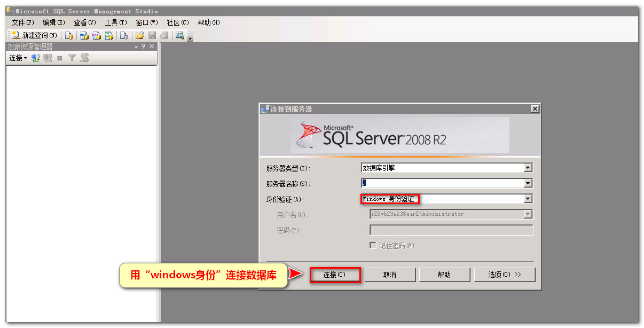Open the 社区(C) menu
The image size is (644, 328).
(x=178, y=22)
